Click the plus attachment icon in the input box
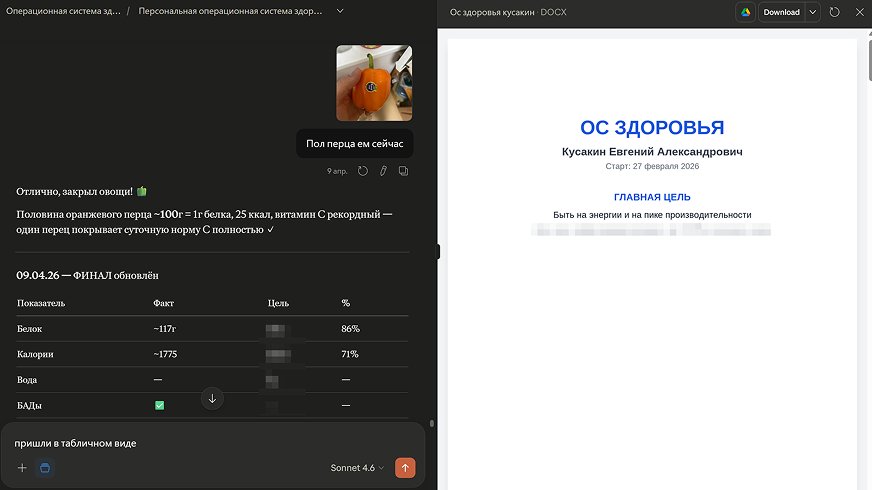 (22, 468)
